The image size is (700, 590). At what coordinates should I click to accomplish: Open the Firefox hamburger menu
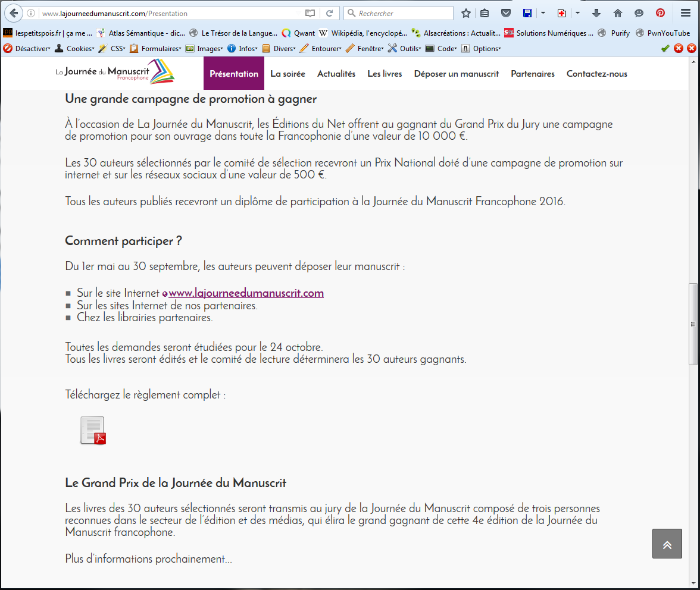click(x=686, y=13)
